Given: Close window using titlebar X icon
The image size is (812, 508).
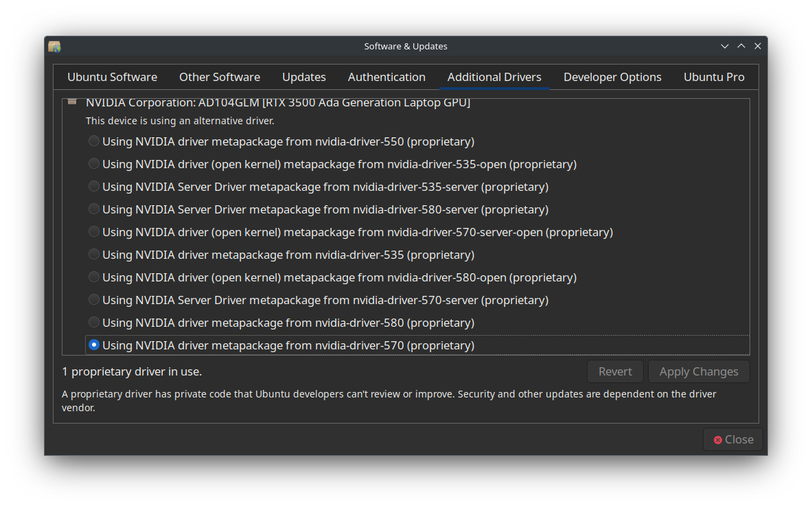Looking at the screenshot, I should pos(758,46).
